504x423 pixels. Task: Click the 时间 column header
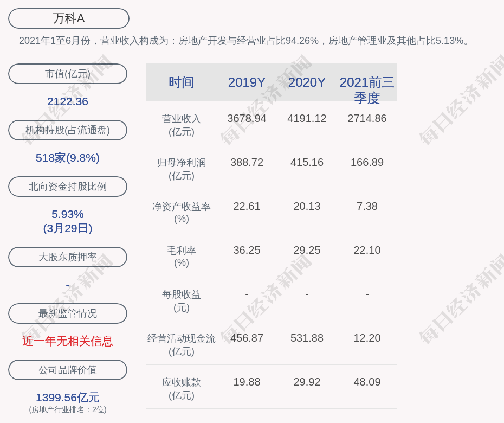(x=182, y=82)
